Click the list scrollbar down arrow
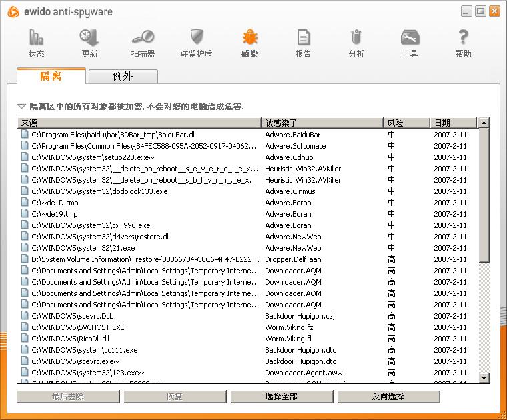The height and width of the screenshot is (420, 507). pos(484,377)
